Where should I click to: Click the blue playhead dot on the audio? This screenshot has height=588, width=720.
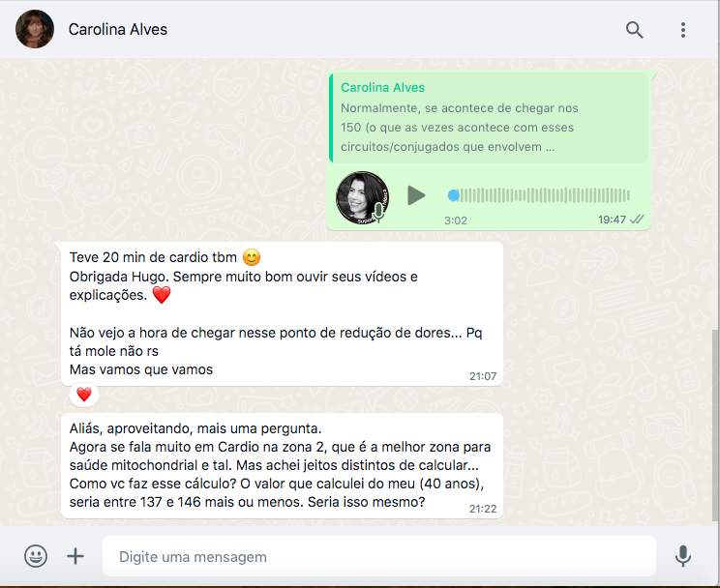pos(453,195)
